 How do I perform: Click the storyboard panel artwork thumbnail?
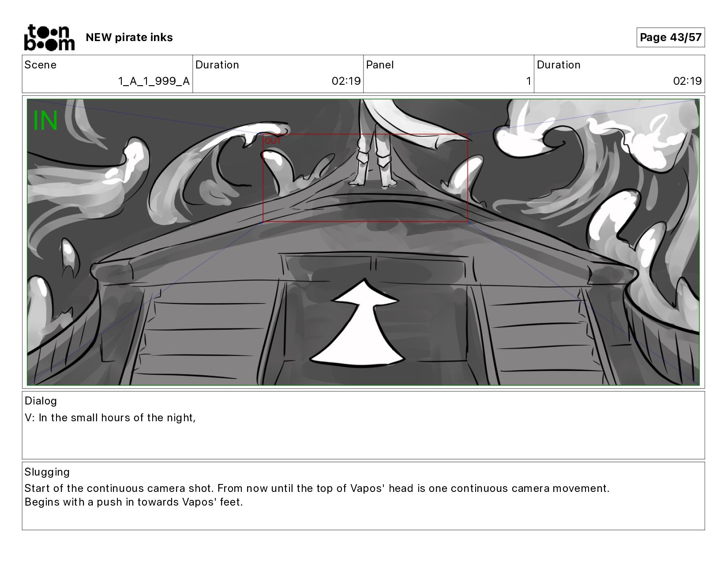[x=363, y=242]
